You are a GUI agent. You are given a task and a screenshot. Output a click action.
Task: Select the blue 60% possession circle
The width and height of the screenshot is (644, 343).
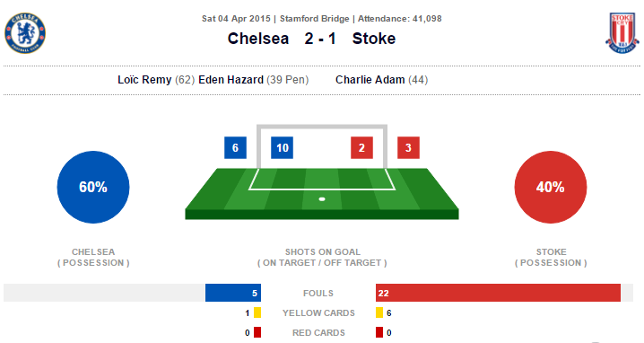pyautogui.click(x=93, y=187)
